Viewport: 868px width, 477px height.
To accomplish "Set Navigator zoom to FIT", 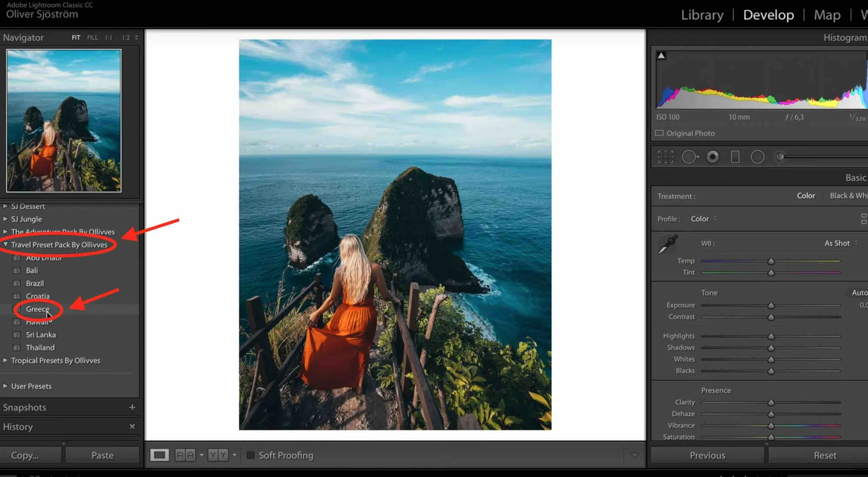I will 76,37.
